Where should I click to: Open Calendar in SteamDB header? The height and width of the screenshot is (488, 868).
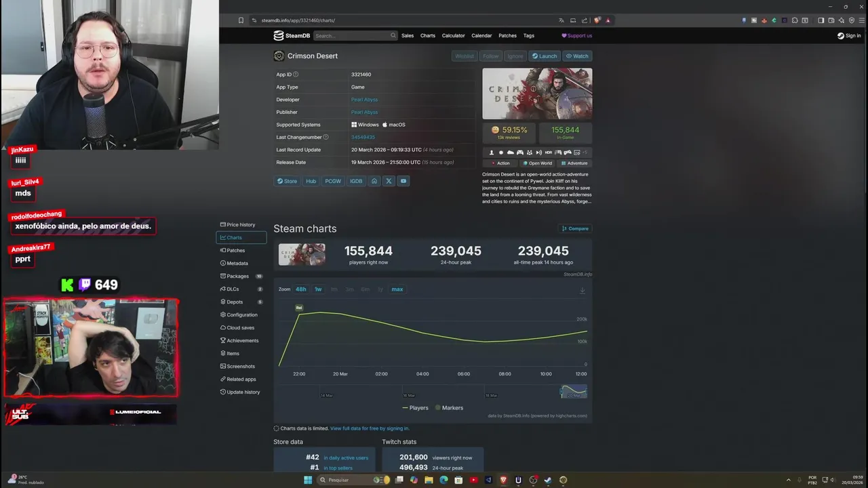pyautogui.click(x=481, y=36)
